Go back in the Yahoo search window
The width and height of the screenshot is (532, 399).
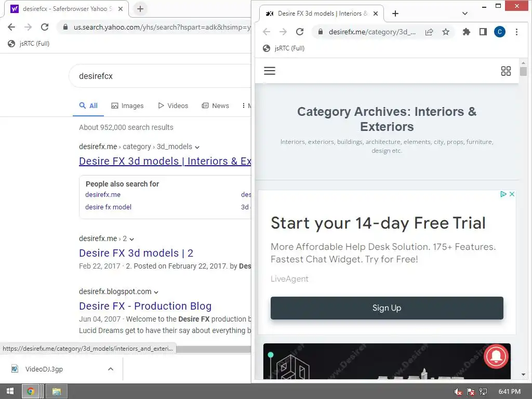(x=11, y=27)
